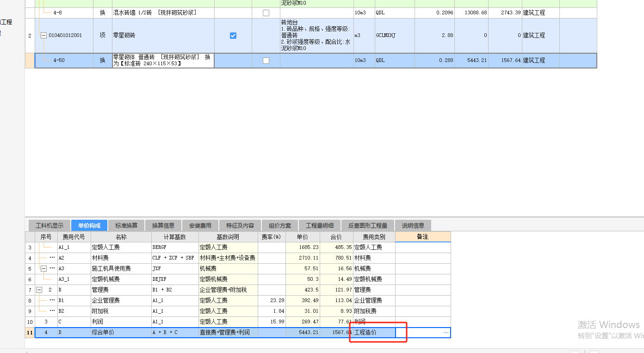The height and width of the screenshot is (353, 644).
Task: Click the 零星砌体 普通砖 name cell
Action: coord(163,61)
